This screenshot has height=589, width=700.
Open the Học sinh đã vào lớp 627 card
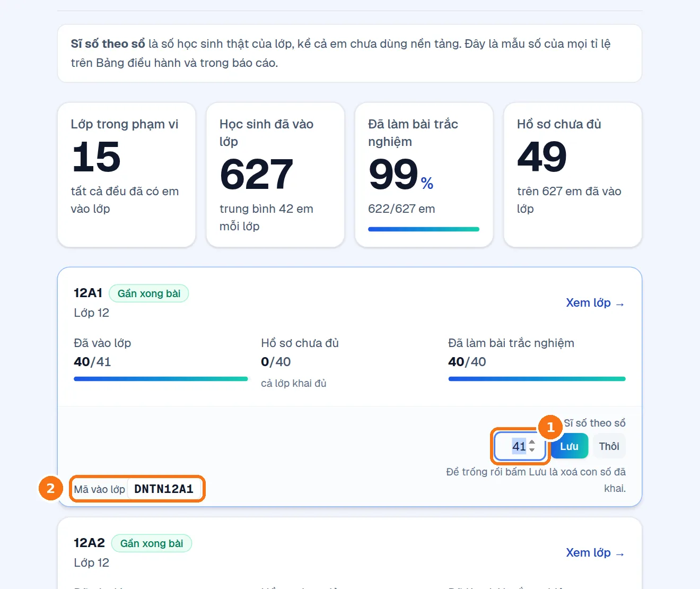[x=275, y=175]
